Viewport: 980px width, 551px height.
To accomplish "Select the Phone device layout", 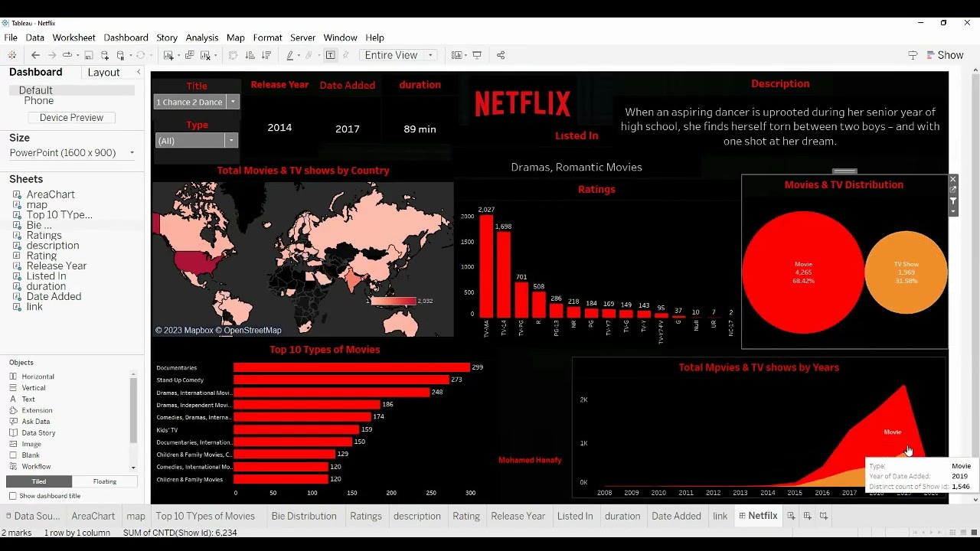I will (x=38, y=101).
